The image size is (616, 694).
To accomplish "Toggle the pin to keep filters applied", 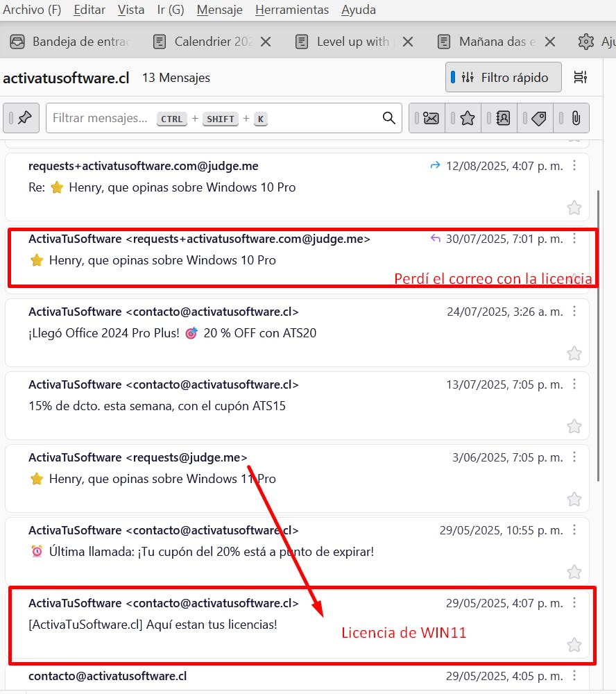I will (22, 118).
